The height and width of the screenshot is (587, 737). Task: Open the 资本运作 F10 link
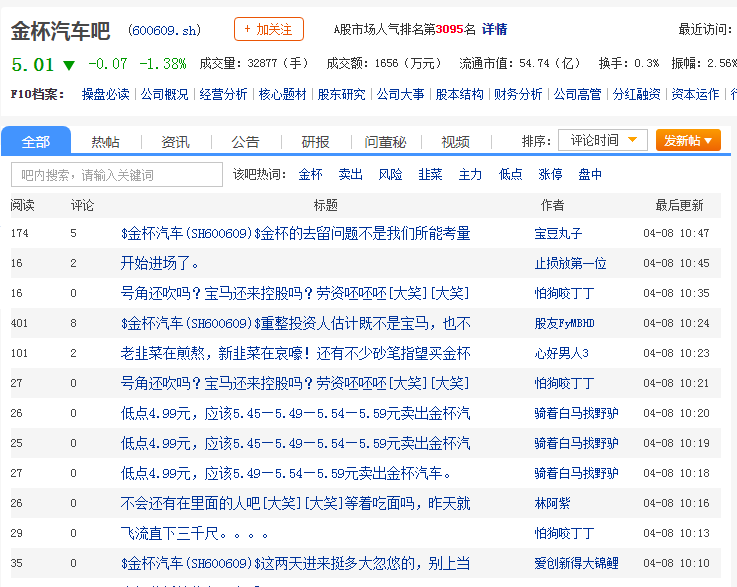[695, 94]
